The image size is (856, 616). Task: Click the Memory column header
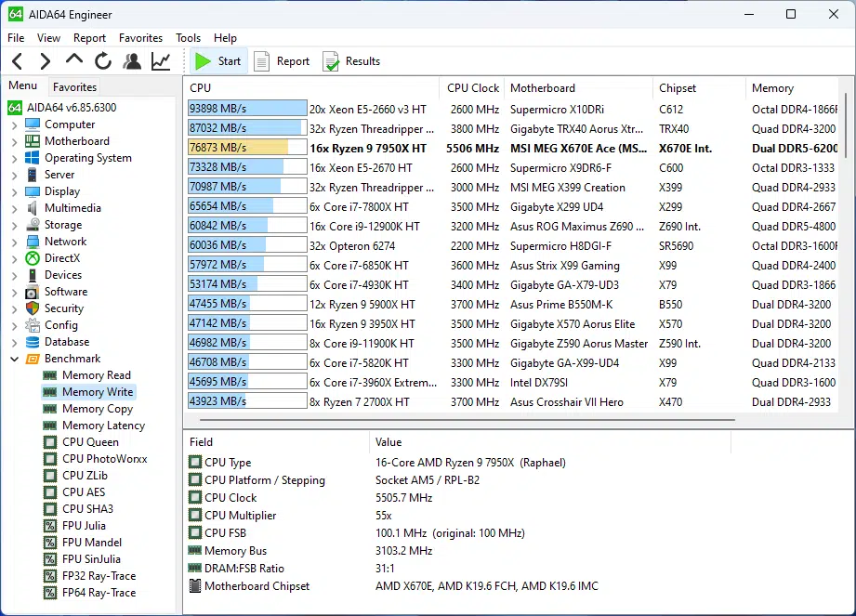coord(792,88)
